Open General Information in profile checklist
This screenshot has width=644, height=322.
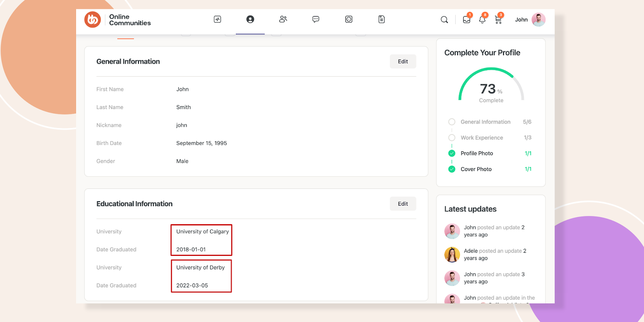click(x=485, y=122)
